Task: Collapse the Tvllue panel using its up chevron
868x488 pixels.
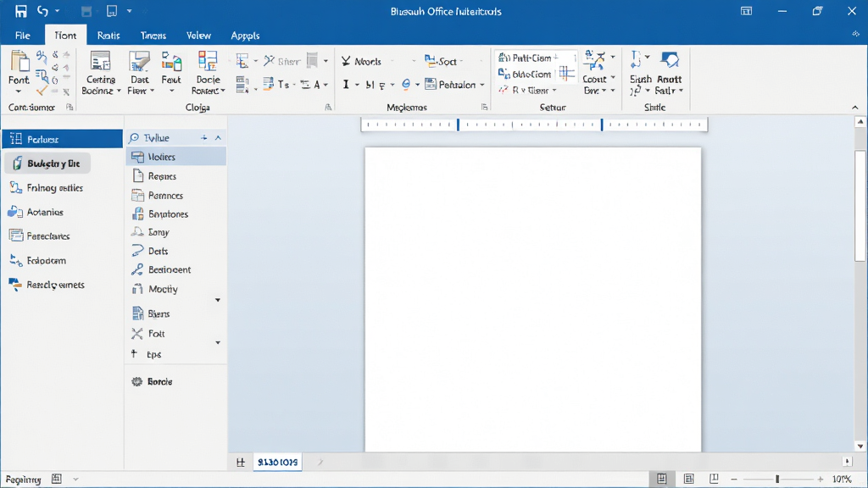Action: tap(218, 138)
